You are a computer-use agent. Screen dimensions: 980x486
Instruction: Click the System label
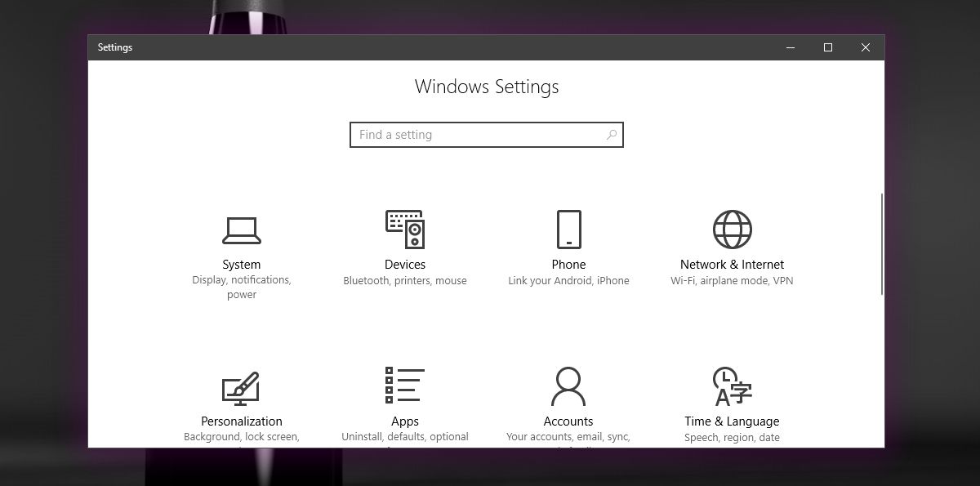pyautogui.click(x=242, y=265)
